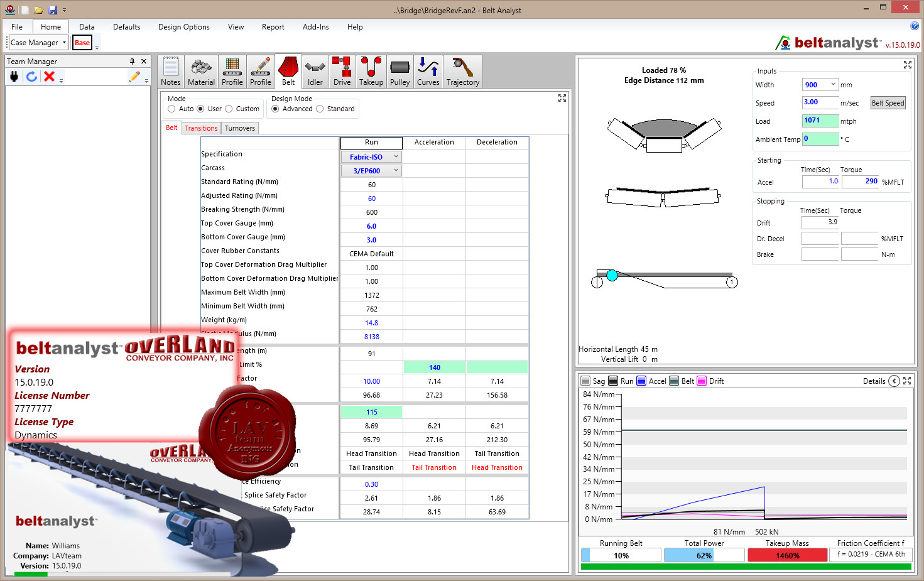Click the Running Belt 10% progress bar
The height and width of the screenshot is (581, 924).
point(621,555)
